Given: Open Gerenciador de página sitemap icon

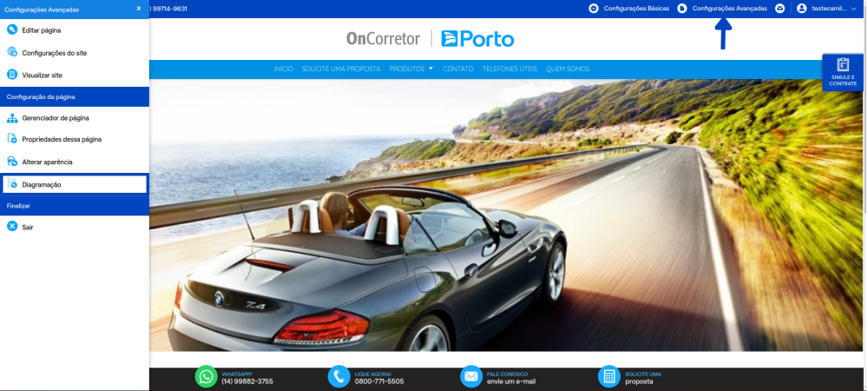Looking at the screenshot, I should [12, 118].
